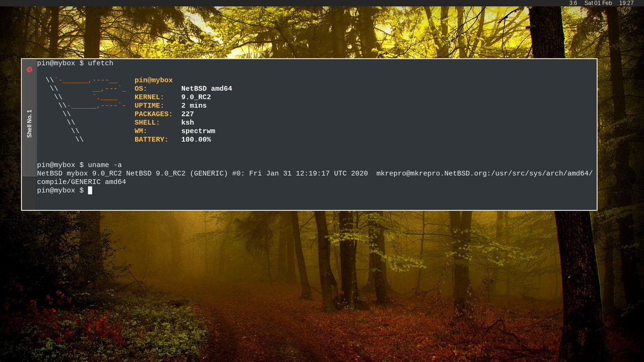Click the "PACKAGES:" label
644x362 pixels.
[x=153, y=115]
